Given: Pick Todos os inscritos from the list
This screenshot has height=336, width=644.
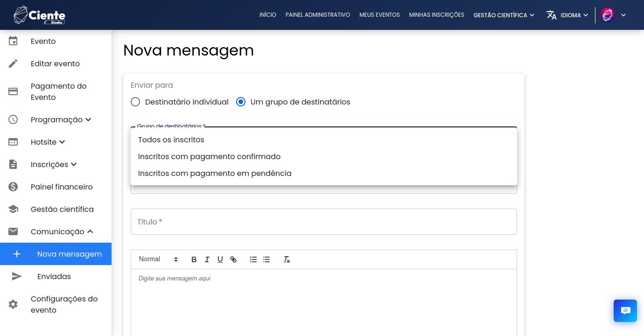Looking at the screenshot, I should (171, 140).
